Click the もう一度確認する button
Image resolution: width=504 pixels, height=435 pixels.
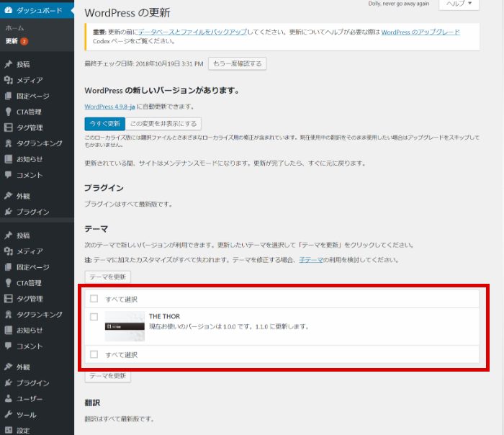(x=237, y=64)
